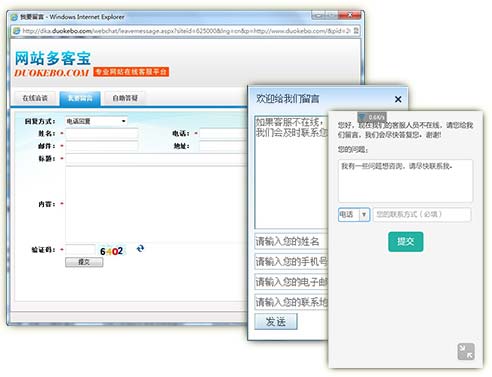Viewport: 492px width, 377px height.
Task: Click the IE logo in window title bar
Action: (14, 17)
